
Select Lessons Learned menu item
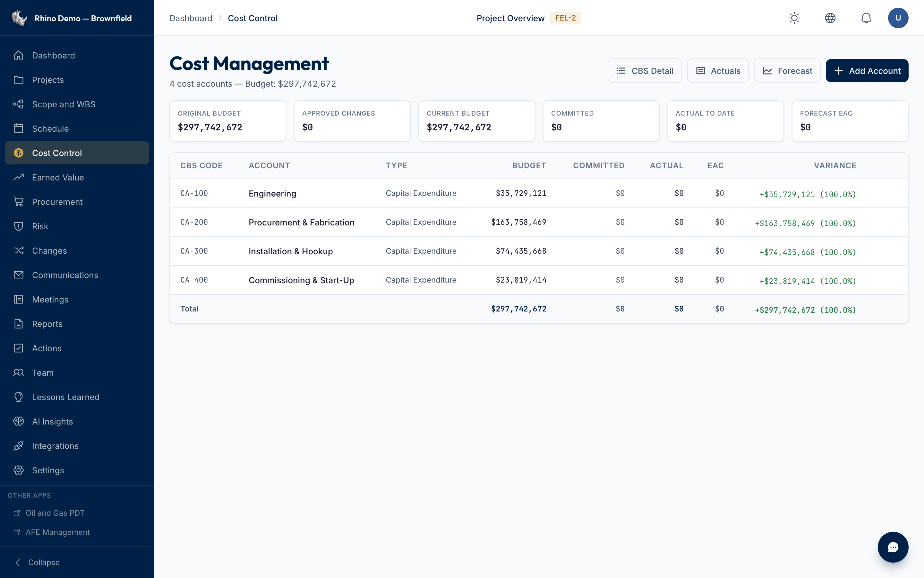click(77, 397)
